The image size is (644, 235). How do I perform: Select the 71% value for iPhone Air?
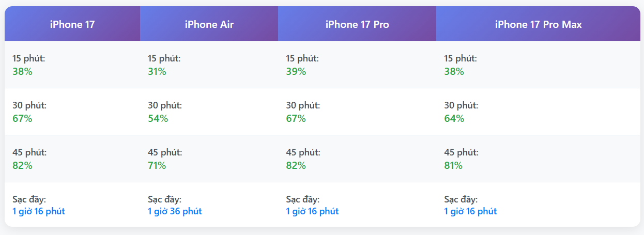click(x=157, y=165)
